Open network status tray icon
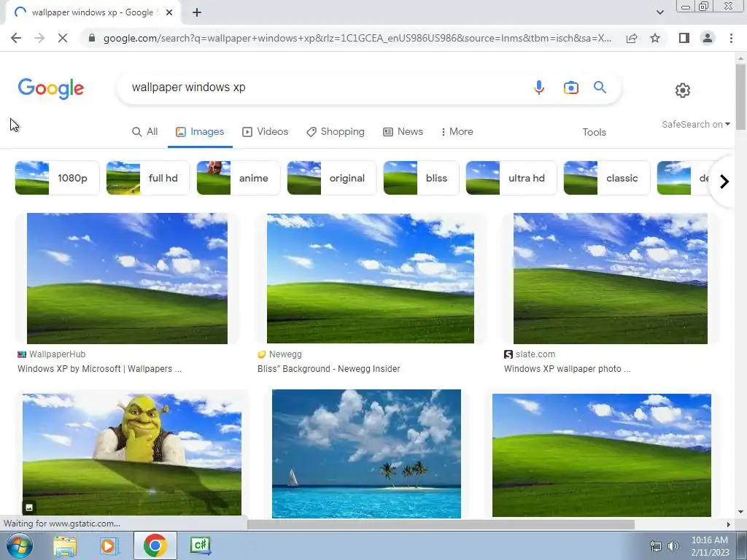Screen dimensions: 747x560 [656, 546]
